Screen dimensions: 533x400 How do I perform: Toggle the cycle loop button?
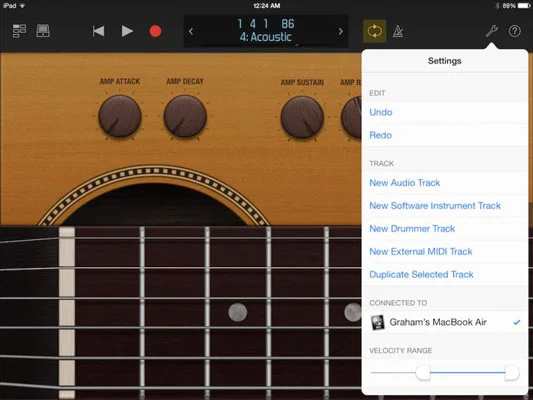375,31
